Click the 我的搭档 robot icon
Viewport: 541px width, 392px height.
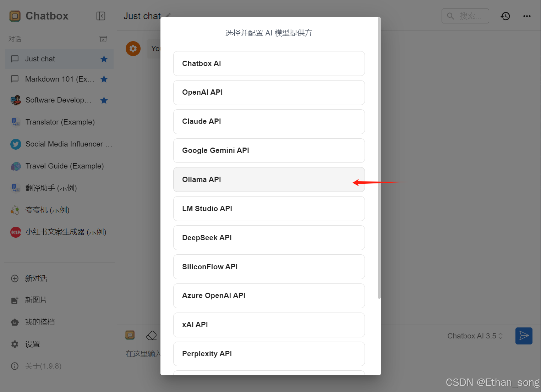point(15,322)
